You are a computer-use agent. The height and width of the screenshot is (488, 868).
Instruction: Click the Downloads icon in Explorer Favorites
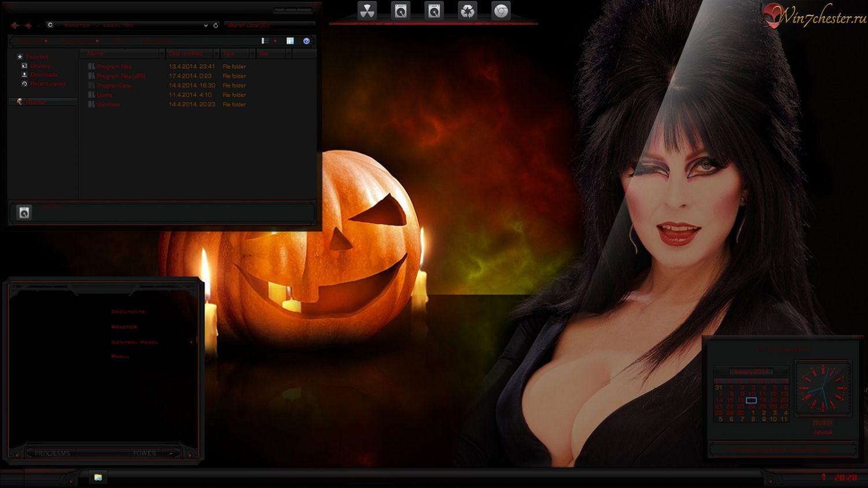click(24, 75)
